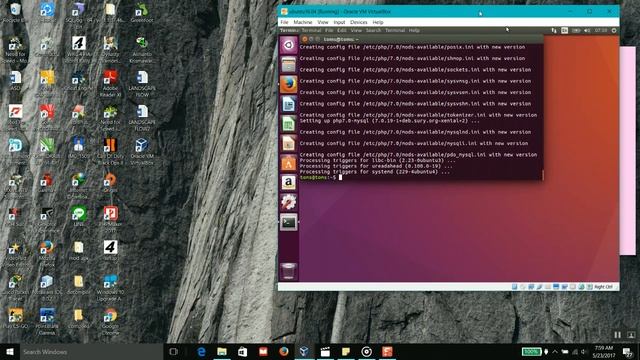Switch to VirtualBox taskbar button
This screenshot has width=640, height=360.
click(304, 351)
